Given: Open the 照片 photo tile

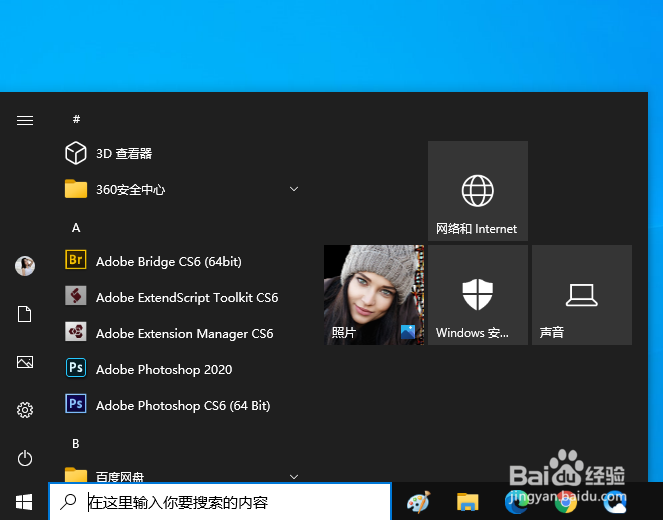Looking at the screenshot, I should 374,295.
